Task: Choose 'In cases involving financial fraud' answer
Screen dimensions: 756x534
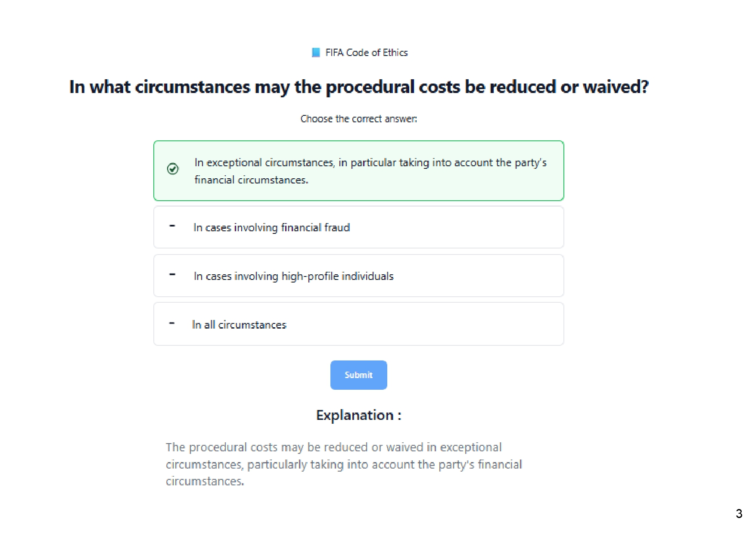Action: [x=359, y=227]
